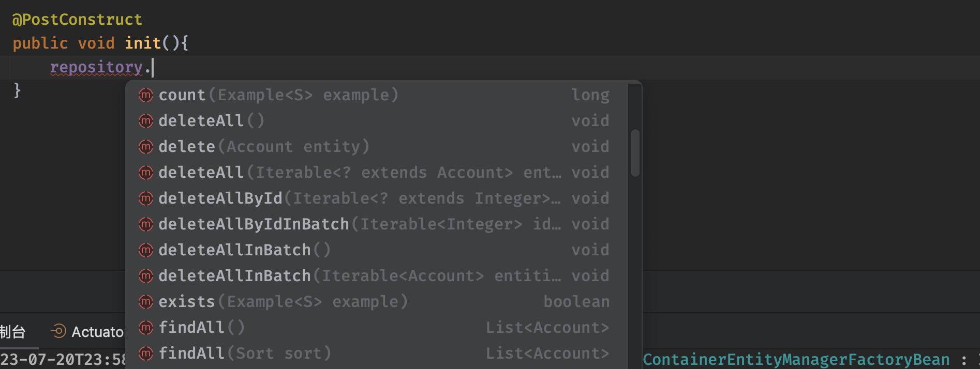Pick findAll() returning List<Account>
This screenshot has width=980, height=369.
(202, 328)
